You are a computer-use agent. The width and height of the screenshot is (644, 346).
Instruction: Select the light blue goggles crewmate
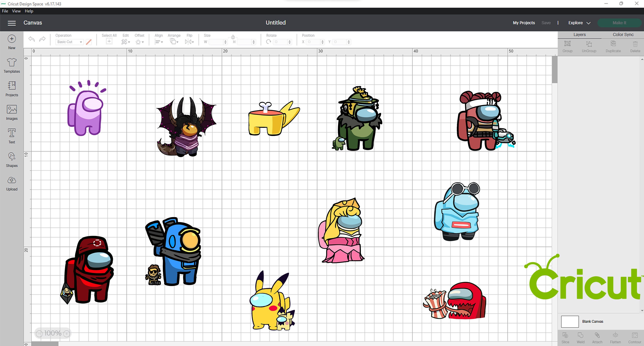pos(457,211)
